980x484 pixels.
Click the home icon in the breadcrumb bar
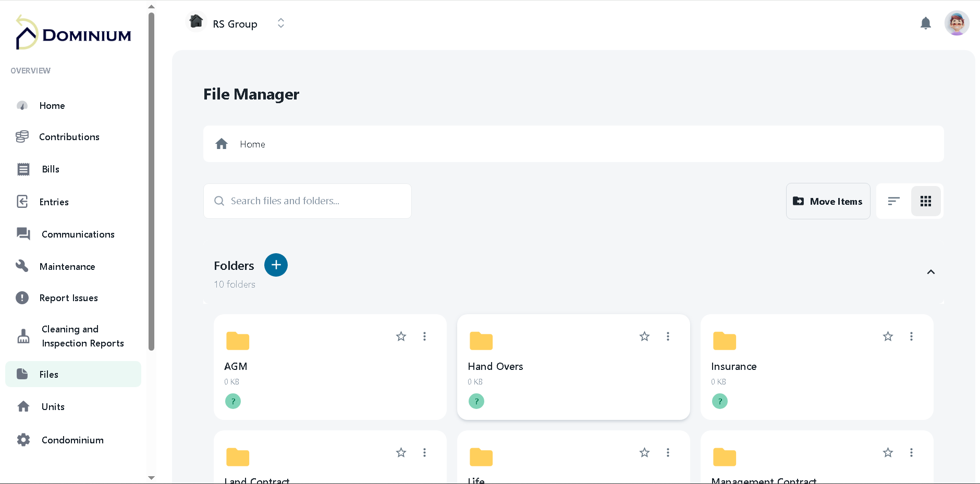[x=222, y=144]
